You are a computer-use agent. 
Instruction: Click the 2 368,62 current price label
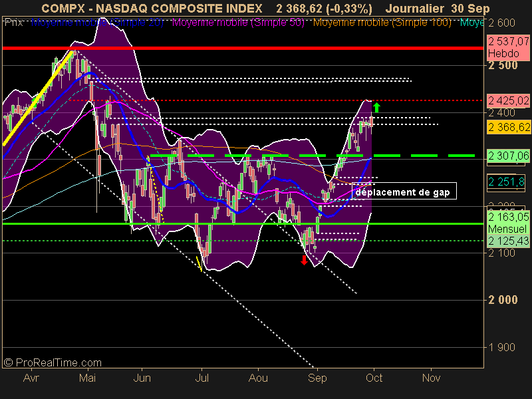[508, 127]
